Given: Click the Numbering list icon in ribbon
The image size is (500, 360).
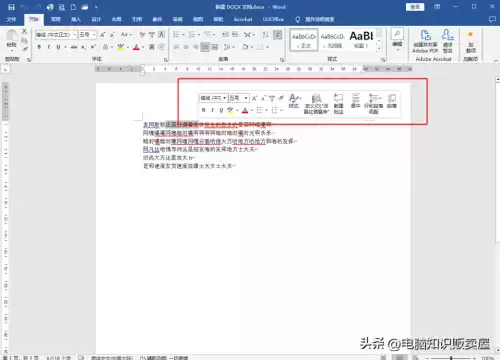Looking at the screenshot, I should click(192, 35).
